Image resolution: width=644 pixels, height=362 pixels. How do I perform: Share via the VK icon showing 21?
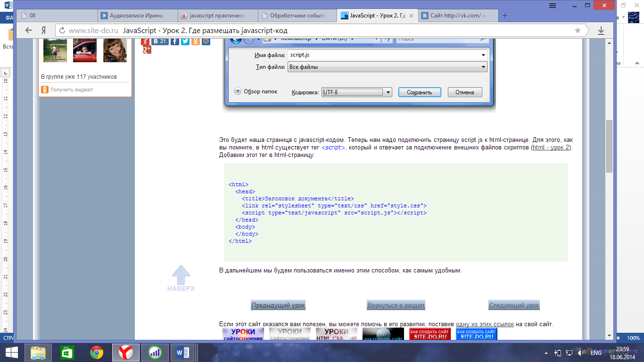coord(160,41)
